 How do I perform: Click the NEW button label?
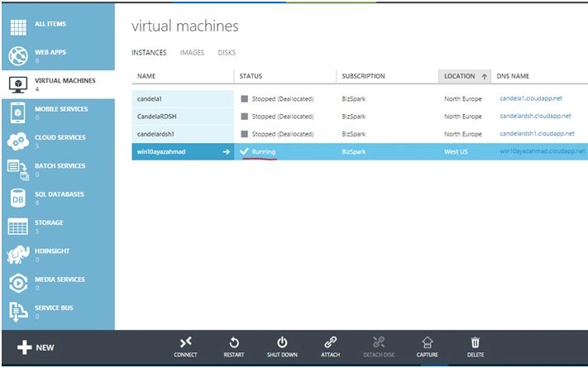(45, 348)
